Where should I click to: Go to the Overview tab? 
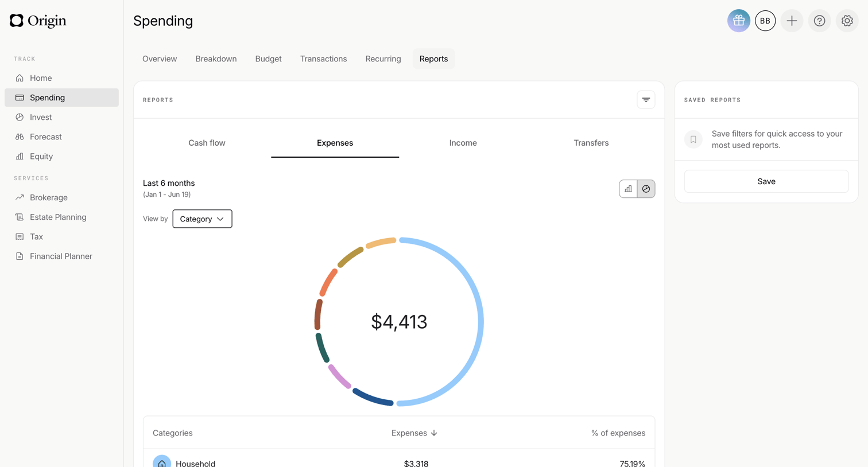(x=160, y=59)
